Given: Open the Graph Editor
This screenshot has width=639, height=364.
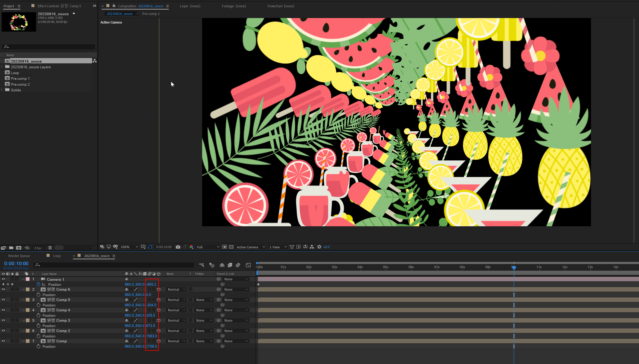Looking at the screenshot, I should pyautogui.click(x=248, y=265).
